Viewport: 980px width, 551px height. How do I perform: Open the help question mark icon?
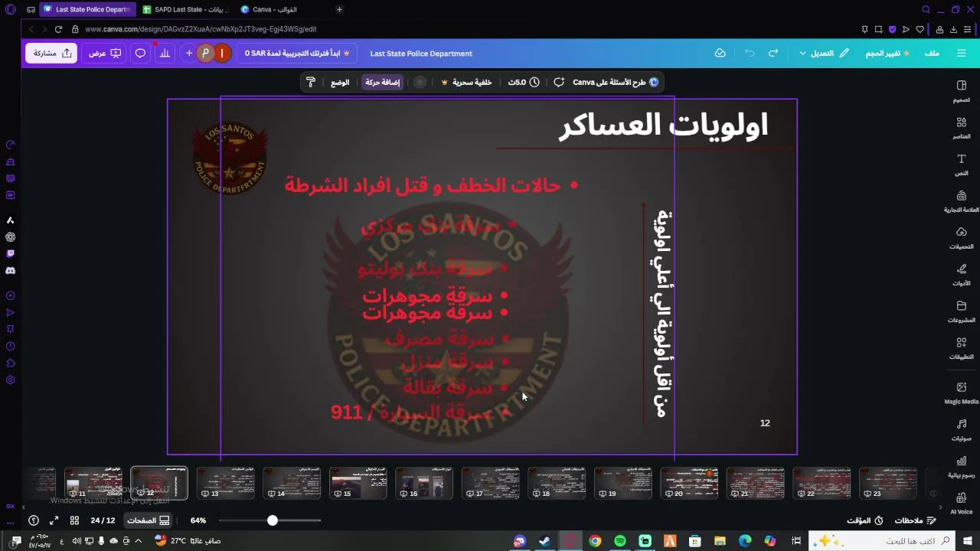pos(34,520)
